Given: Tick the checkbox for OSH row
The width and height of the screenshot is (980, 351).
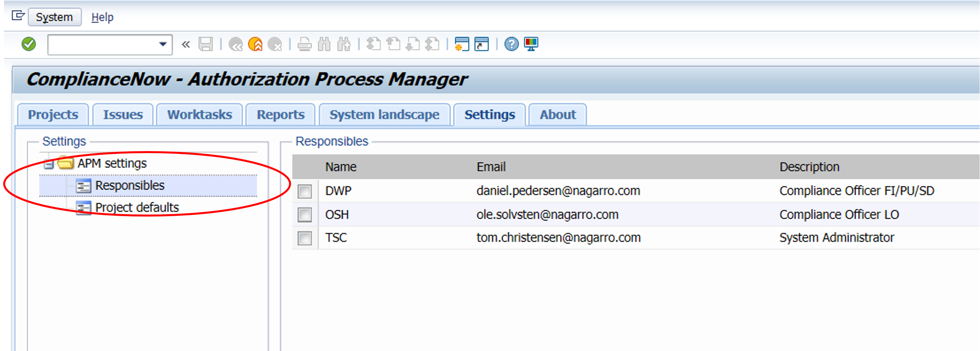Looking at the screenshot, I should click(x=305, y=215).
